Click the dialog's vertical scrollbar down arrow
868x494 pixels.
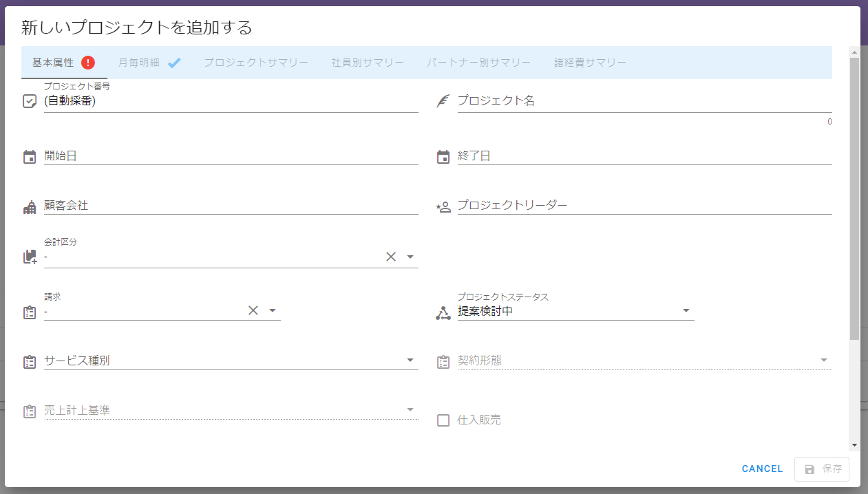854,445
